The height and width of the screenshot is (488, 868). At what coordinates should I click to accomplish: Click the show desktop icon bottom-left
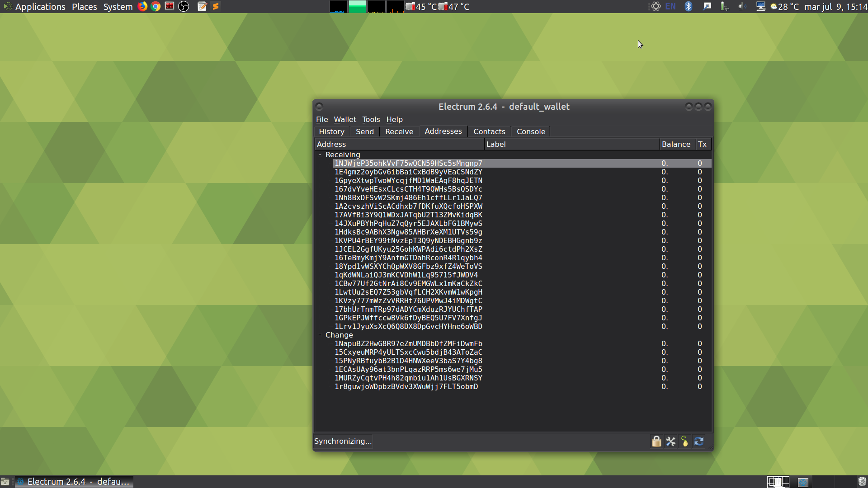tap(5, 482)
